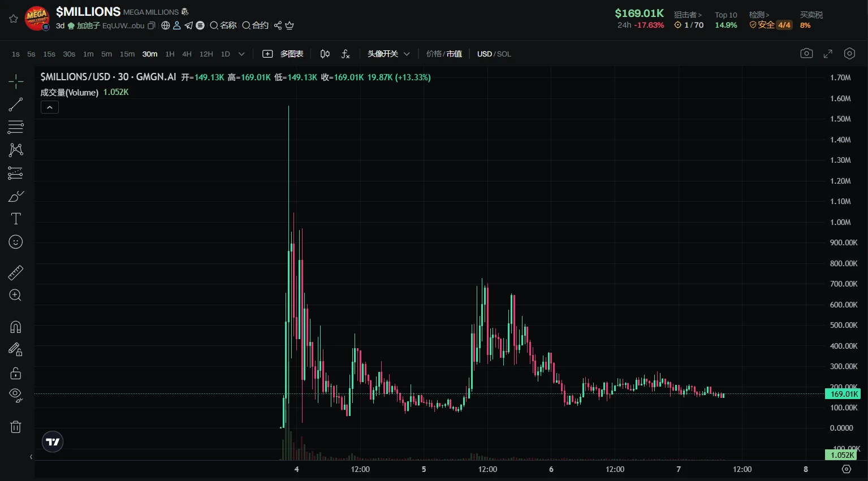
Task: Toggle lock all drawing tools
Action: [16, 373]
